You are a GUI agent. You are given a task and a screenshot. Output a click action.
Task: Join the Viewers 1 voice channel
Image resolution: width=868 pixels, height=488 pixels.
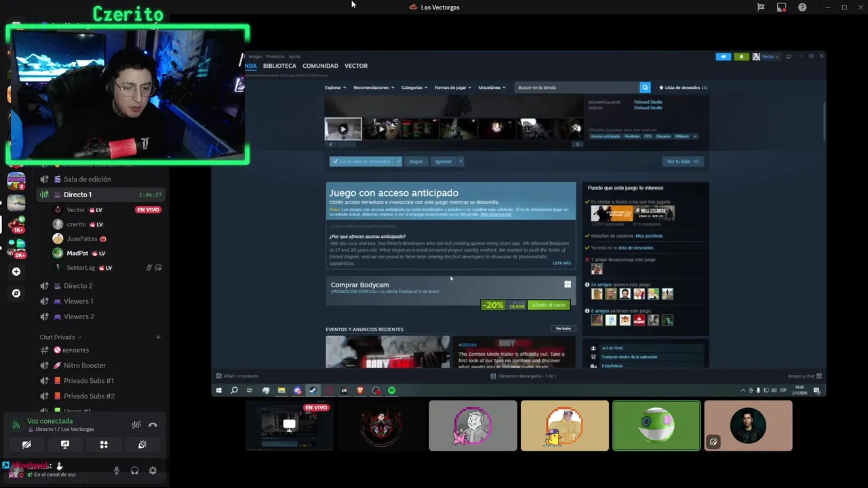(102, 301)
